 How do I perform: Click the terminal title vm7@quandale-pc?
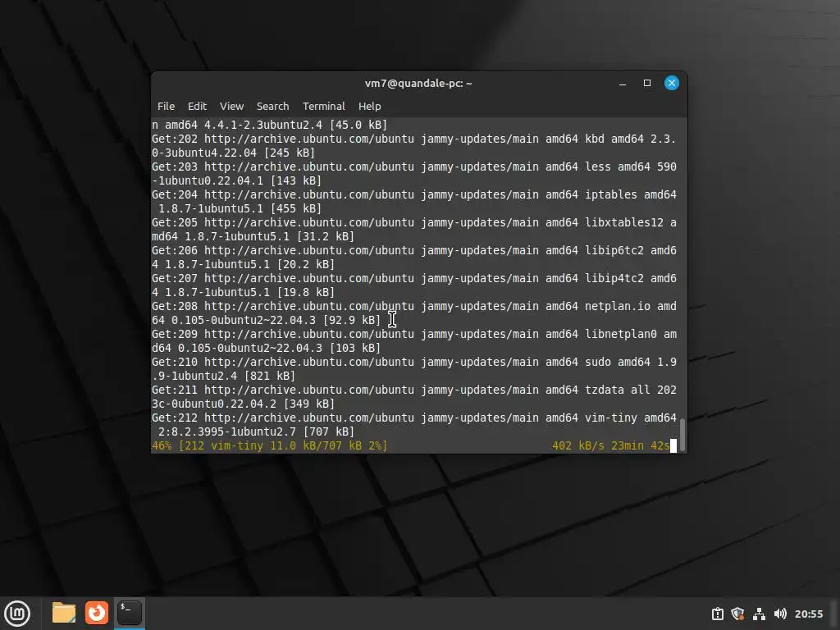coord(418,83)
